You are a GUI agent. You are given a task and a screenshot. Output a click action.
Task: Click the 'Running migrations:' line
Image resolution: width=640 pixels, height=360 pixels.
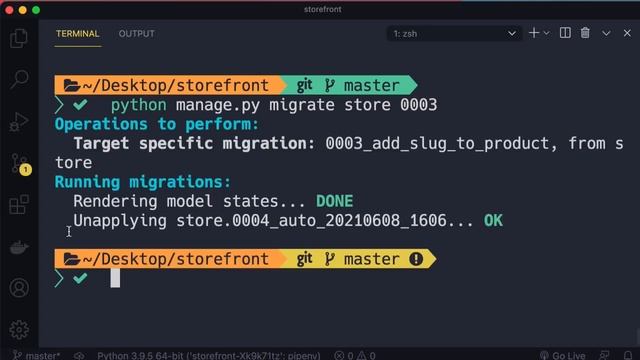143,182
